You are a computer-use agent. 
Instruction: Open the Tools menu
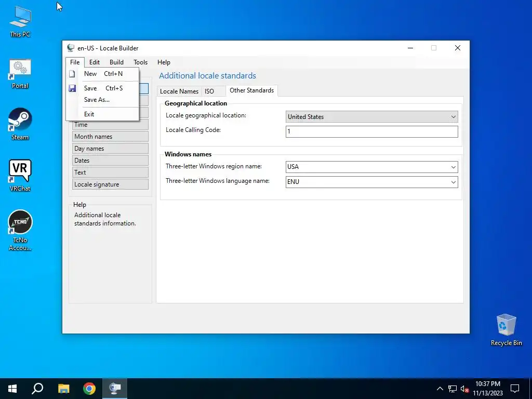[140, 62]
